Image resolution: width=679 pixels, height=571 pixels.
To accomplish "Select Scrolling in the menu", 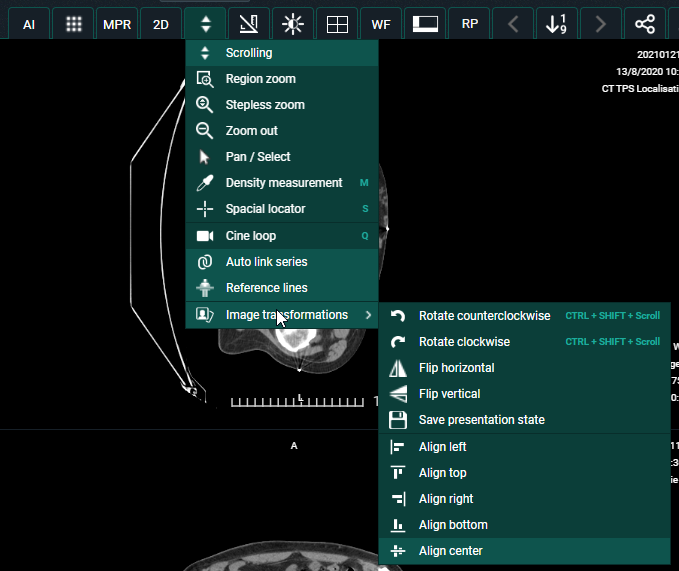I will point(282,53).
